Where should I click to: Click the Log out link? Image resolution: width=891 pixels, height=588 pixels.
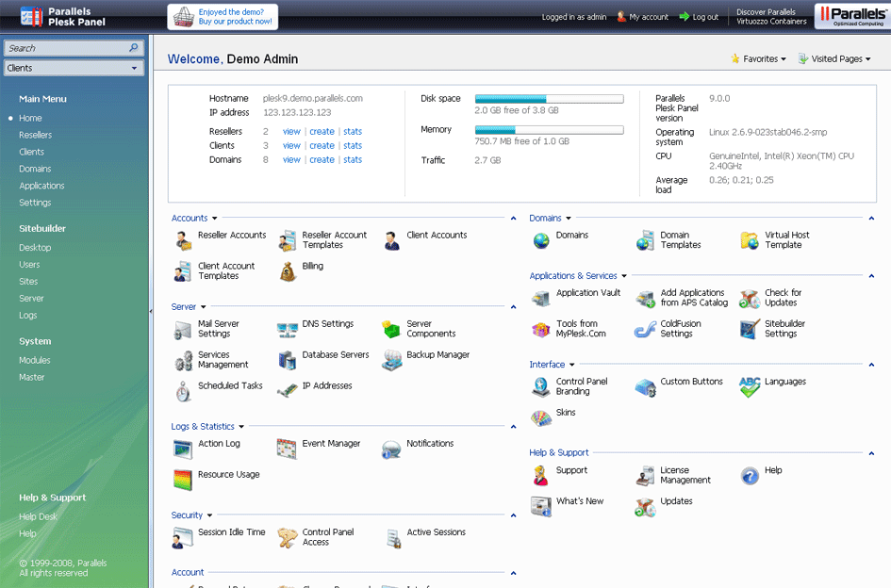tap(704, 17)
